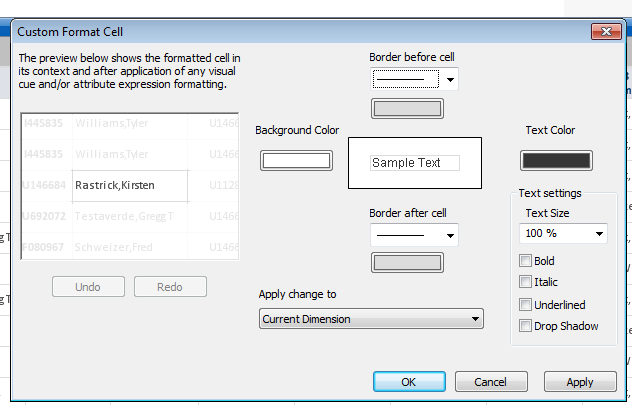Choose the Border before cell color swatch
632x405 pixels.
410,109
